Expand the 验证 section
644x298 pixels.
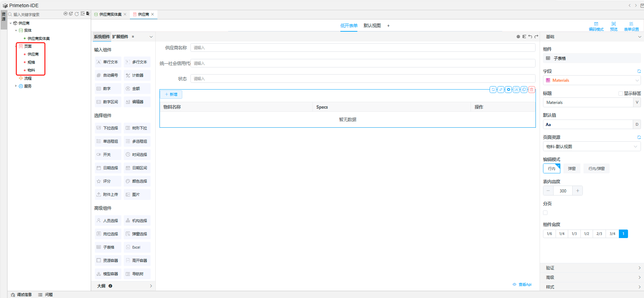click(x=592, y=268)
